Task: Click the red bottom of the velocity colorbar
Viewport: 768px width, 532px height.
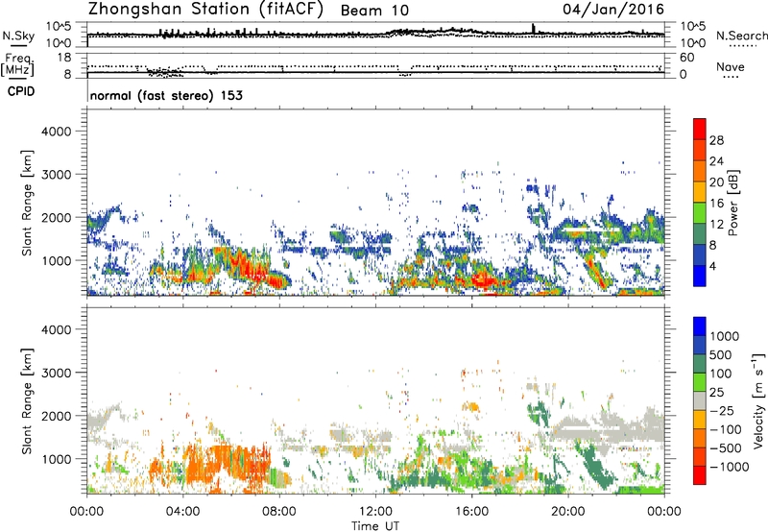Action: (x=700, y=475)
